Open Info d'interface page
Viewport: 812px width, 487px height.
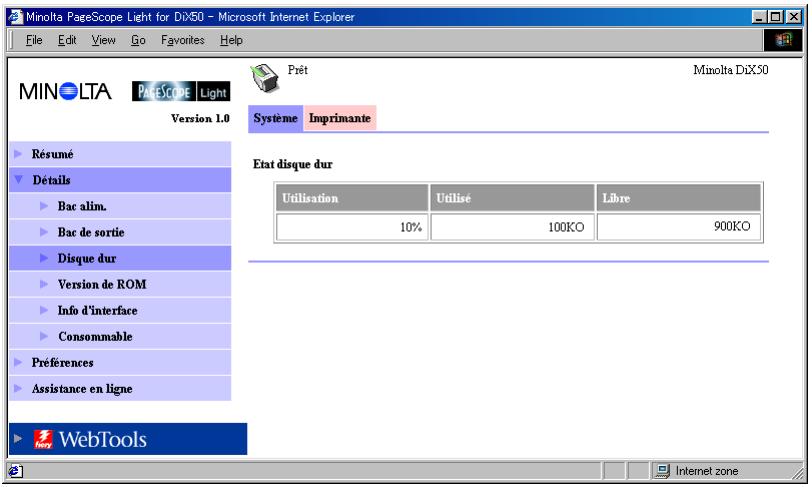(x=97, y=310)
